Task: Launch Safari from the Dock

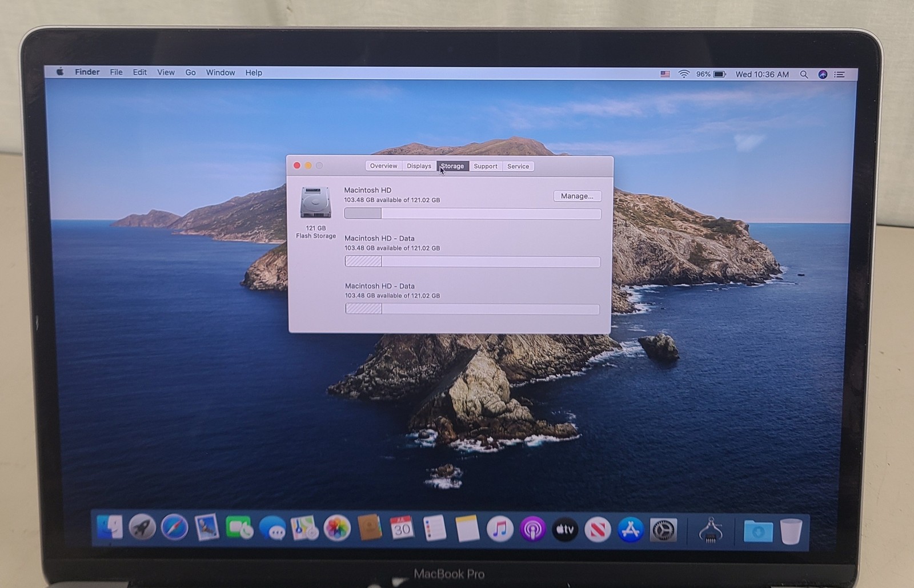Action: 174,527
